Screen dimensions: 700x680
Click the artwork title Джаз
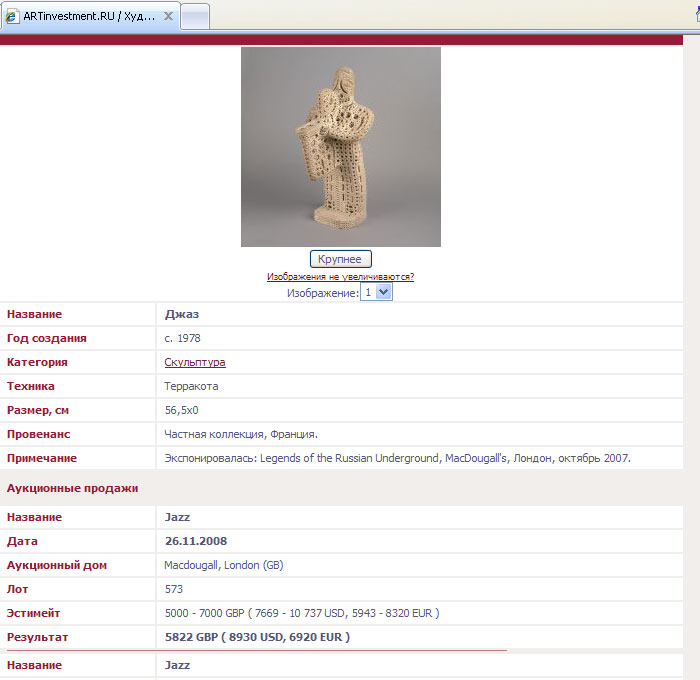[182, 314]
